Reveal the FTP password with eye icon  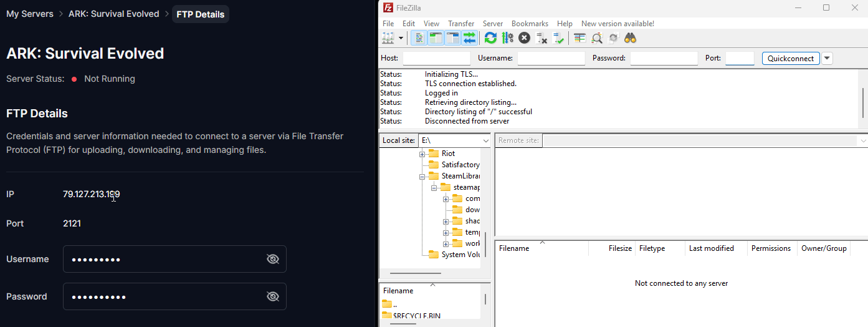click(272, 296)
